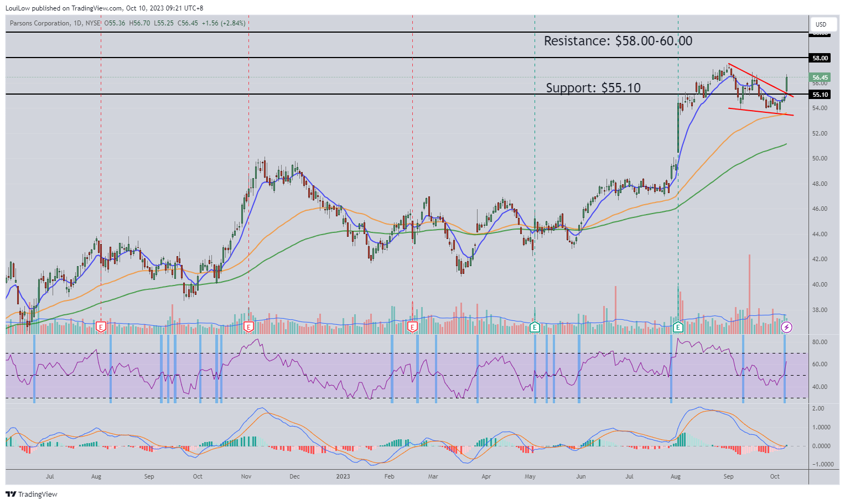Click the 54.00 price axis value
The image size is (845, 504).
click(x=820, y=108)
